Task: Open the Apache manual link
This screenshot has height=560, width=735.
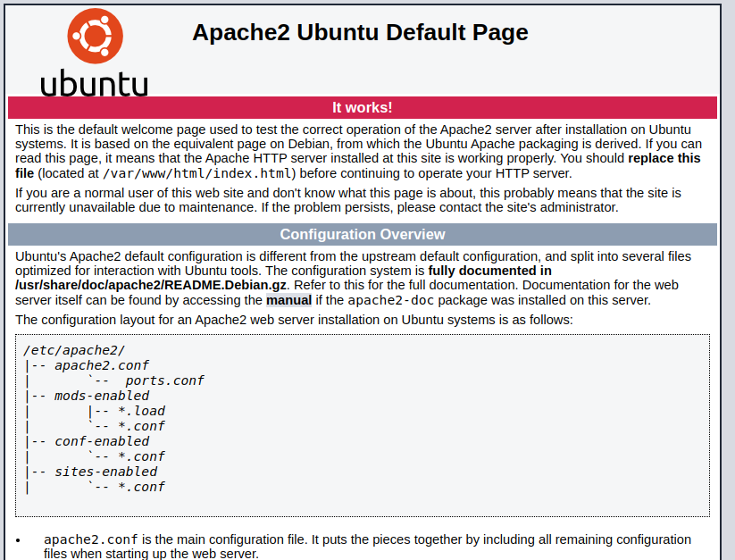Action: 288,300
